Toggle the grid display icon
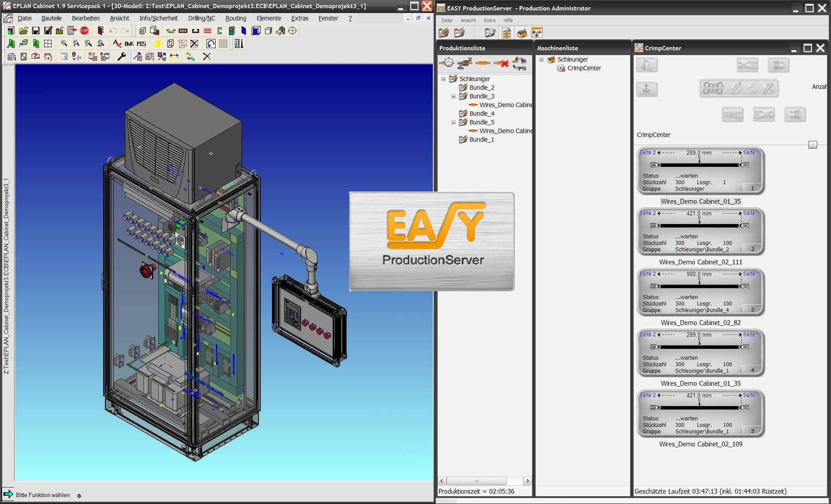The image size is (831, 504). (223, 44)
